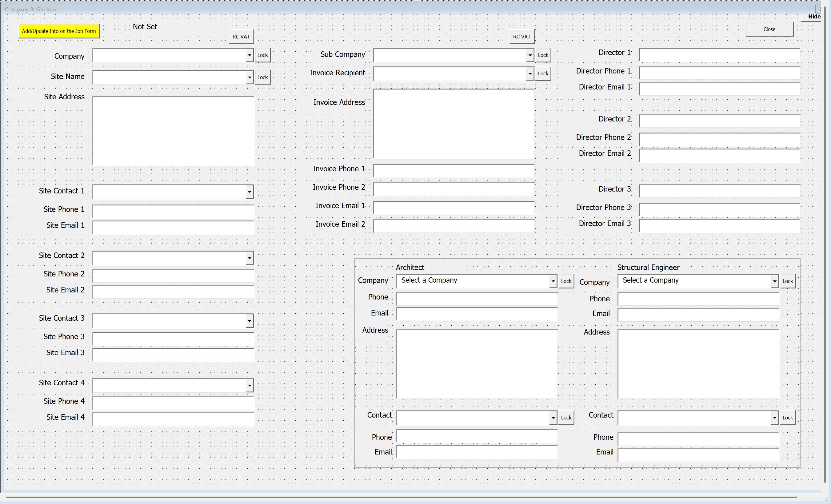The height and width of the screenshot is (504, 831).
Task: Focus the Invoice Phone 1 field
Action: [x=453, y=171]
